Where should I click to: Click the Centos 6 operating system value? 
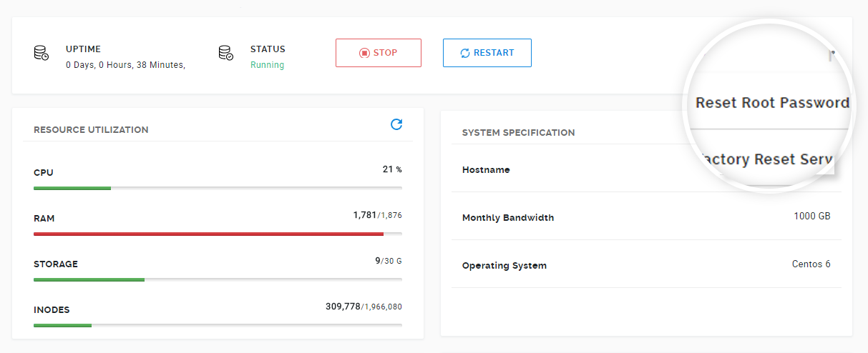(811, 264)
